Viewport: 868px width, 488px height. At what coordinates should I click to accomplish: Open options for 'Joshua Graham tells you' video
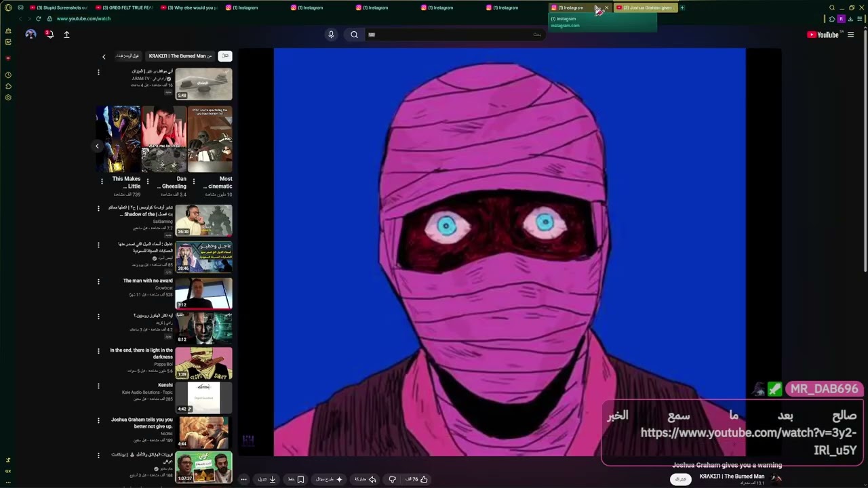tap(98, 421)
